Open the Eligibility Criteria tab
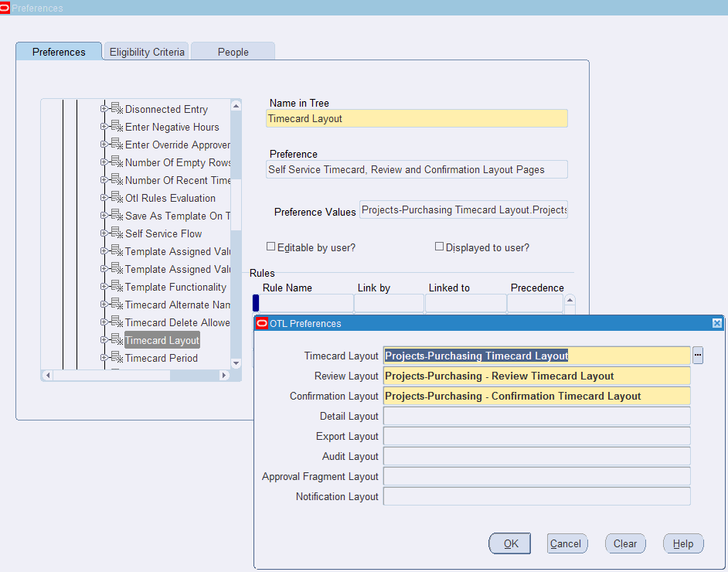Screen dimensions: 728x572 [147, 52]
